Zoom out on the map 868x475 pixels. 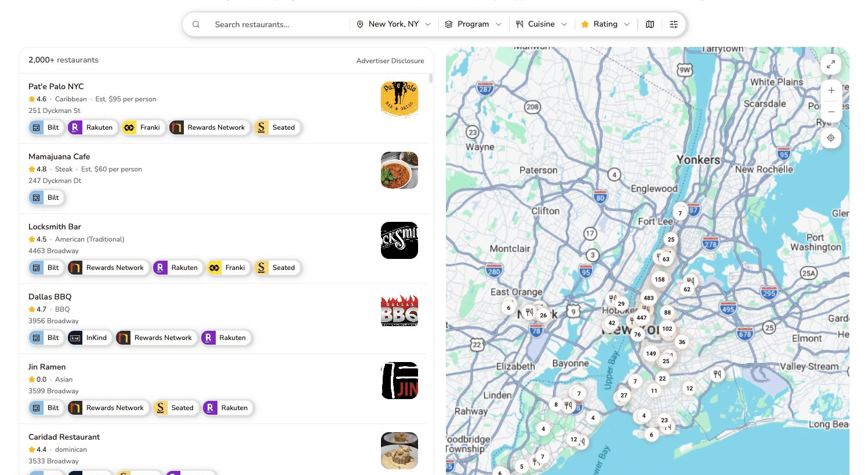pos(831,112)
